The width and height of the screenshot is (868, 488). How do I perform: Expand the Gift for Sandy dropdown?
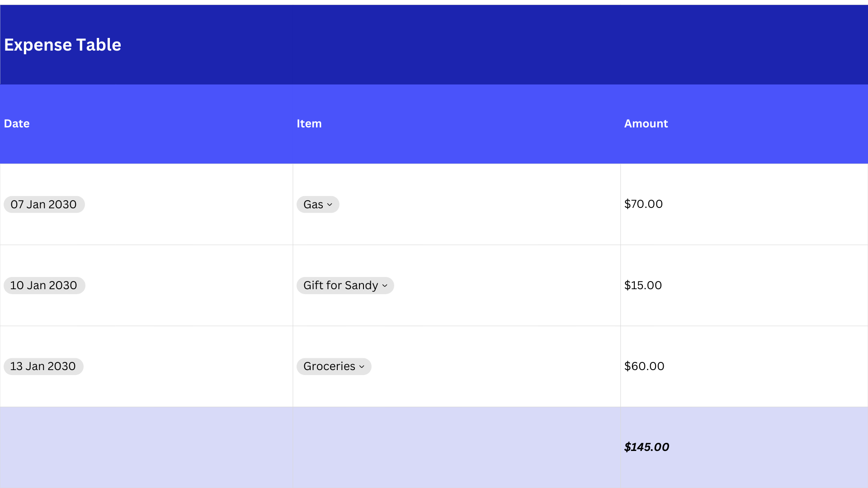[x=345, y=285]
